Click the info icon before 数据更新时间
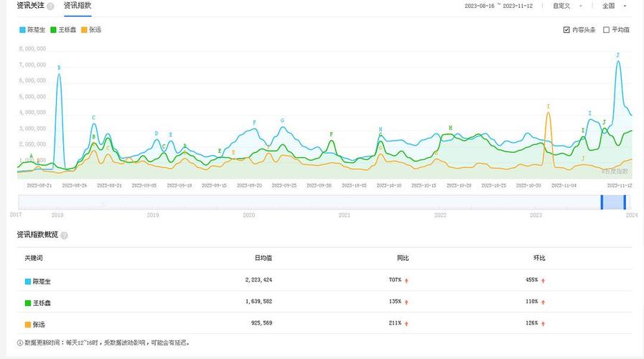The image size is (644, 359). 19,342
